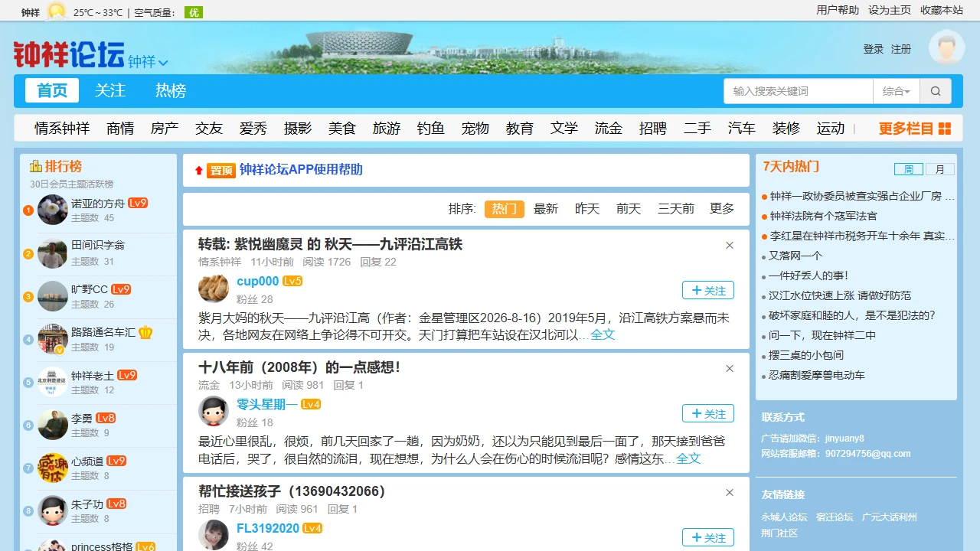Expand full text of 最近心里很乱 post
The image size is (980, 551).
click(x=688, y=458)
